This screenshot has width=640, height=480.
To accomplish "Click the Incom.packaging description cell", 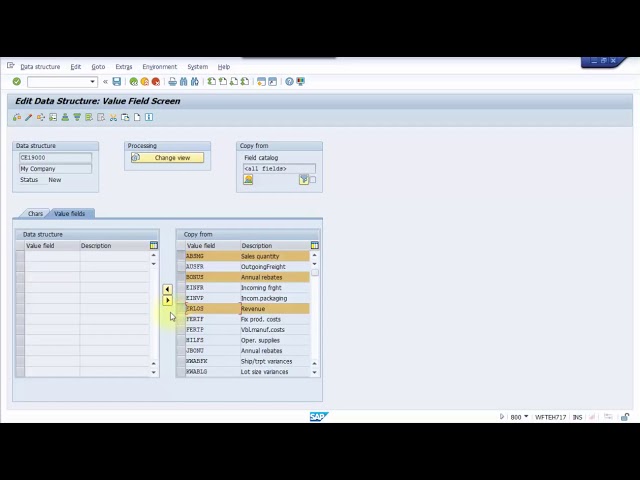I will coord(275,298).
